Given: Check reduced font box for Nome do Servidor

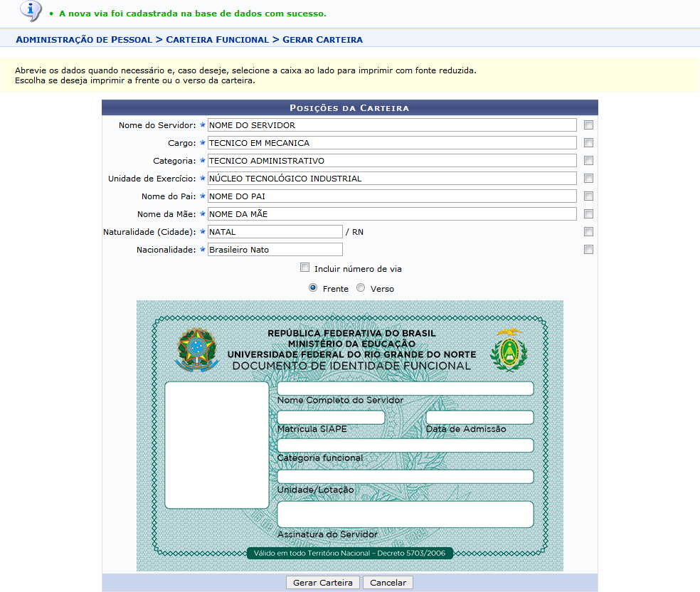Looking at the screenshot, I should point(588,125).
